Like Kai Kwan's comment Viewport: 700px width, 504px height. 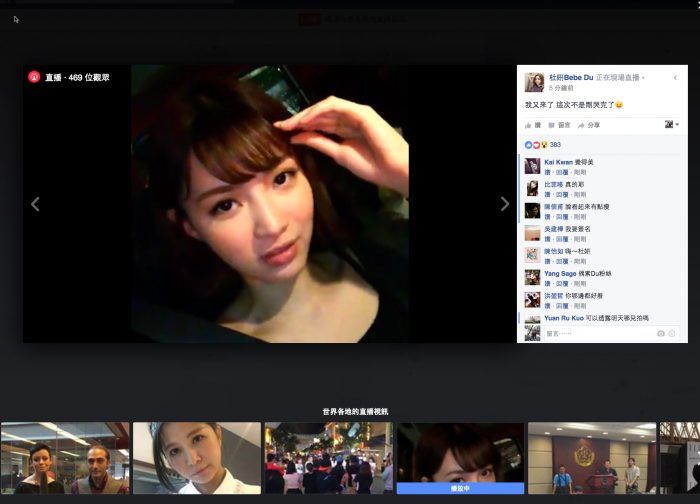[547, 172]
